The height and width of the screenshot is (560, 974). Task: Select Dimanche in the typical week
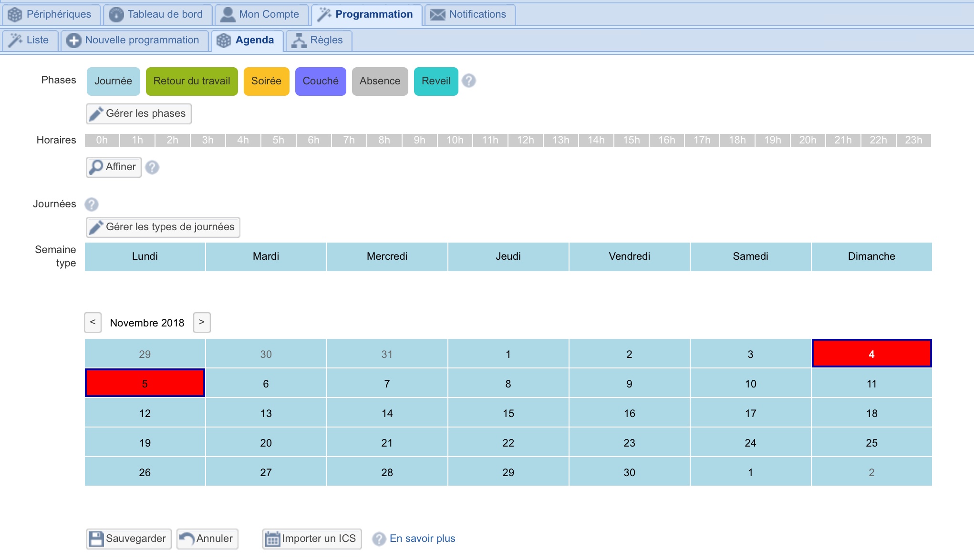point(872,256)
